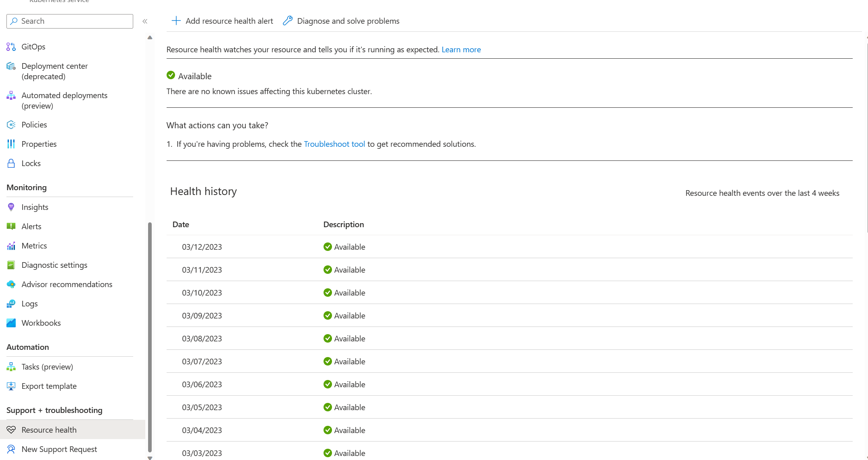This screenshot has width=868, height=460.
Task: Open Policies via its hexagon icon
Action: 11,125
